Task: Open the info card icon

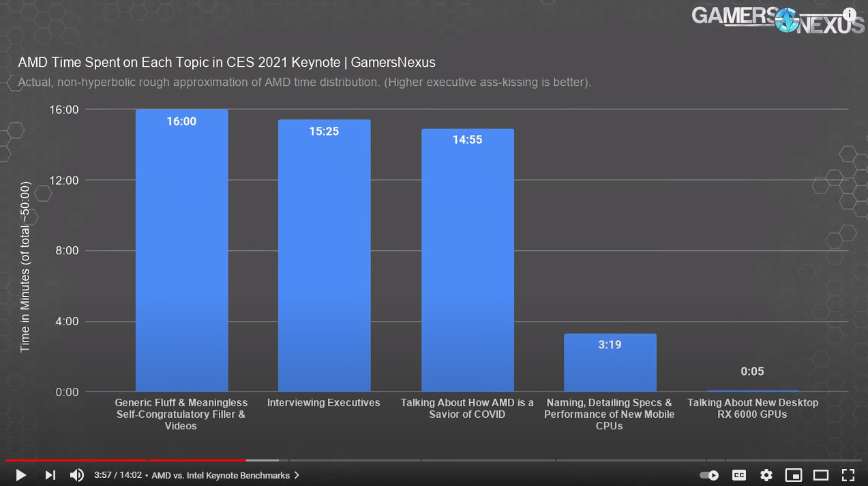Action: click(x=850, y=14)
